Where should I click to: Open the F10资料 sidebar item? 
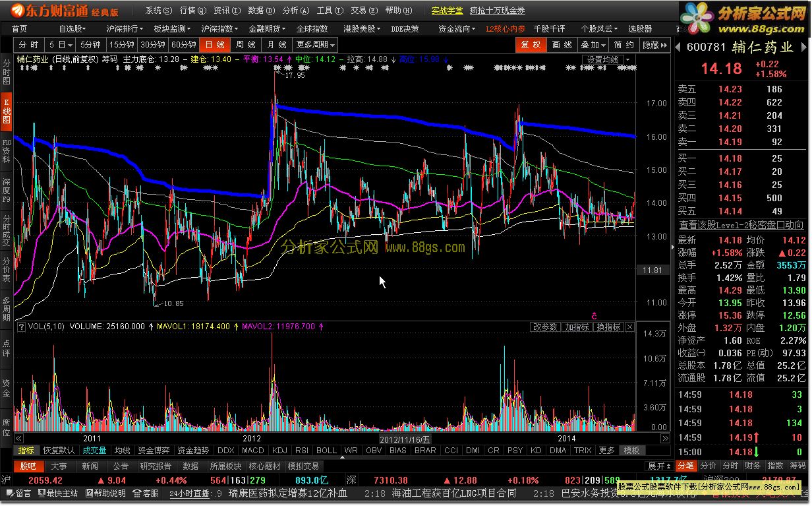point(7,151)
